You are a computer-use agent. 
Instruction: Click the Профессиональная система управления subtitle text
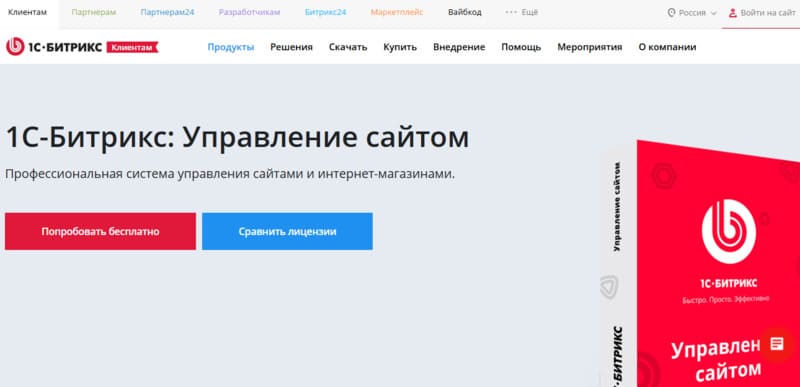coord(230,174)
